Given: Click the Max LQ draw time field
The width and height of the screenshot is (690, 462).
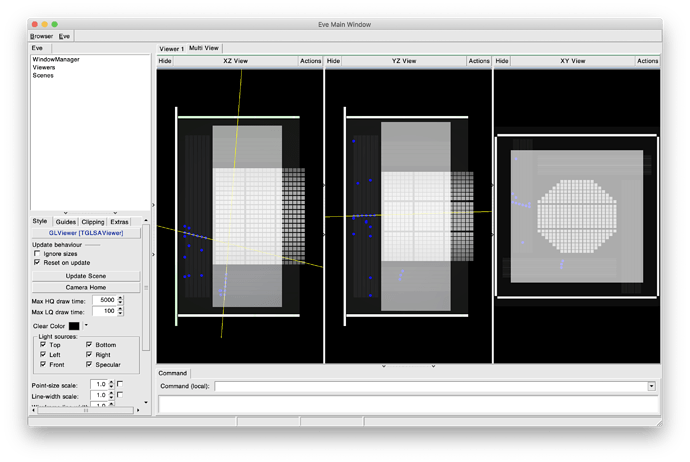Looking at the screenshot, I should point(105,311).
